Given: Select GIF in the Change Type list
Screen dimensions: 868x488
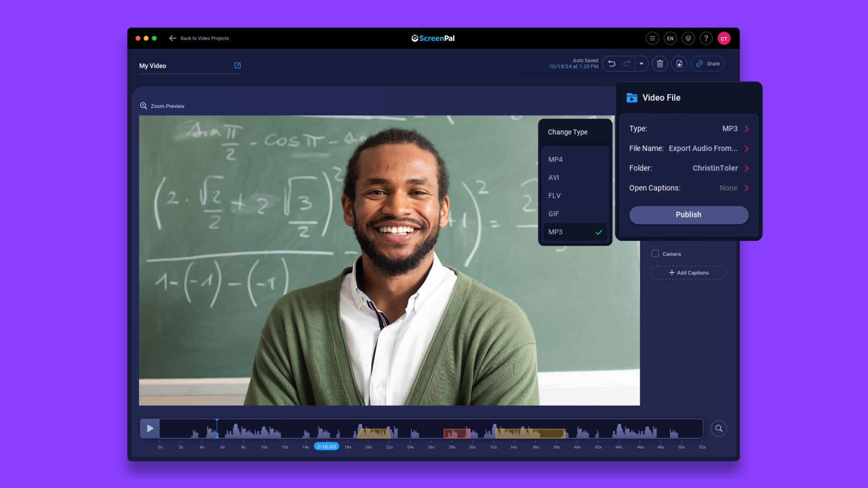Looking at the screenshot, I should point(553,214).
